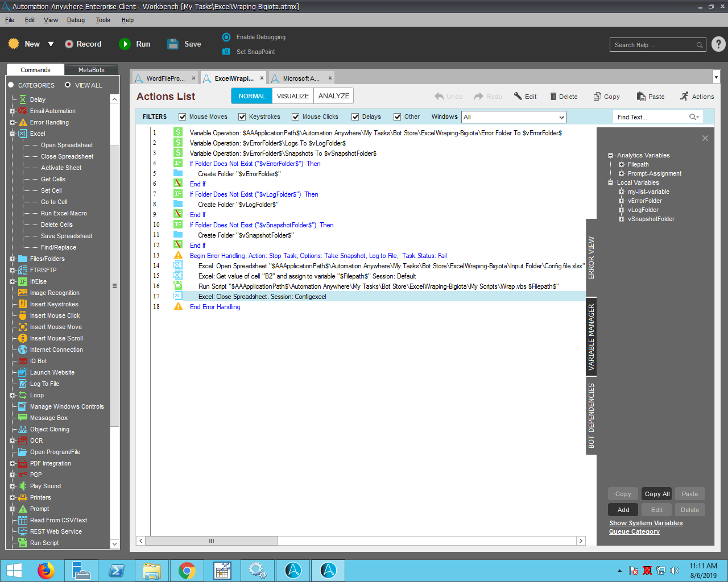728x582 pixels.
Task: Click the Save disk icon
Action: (173, 44)
